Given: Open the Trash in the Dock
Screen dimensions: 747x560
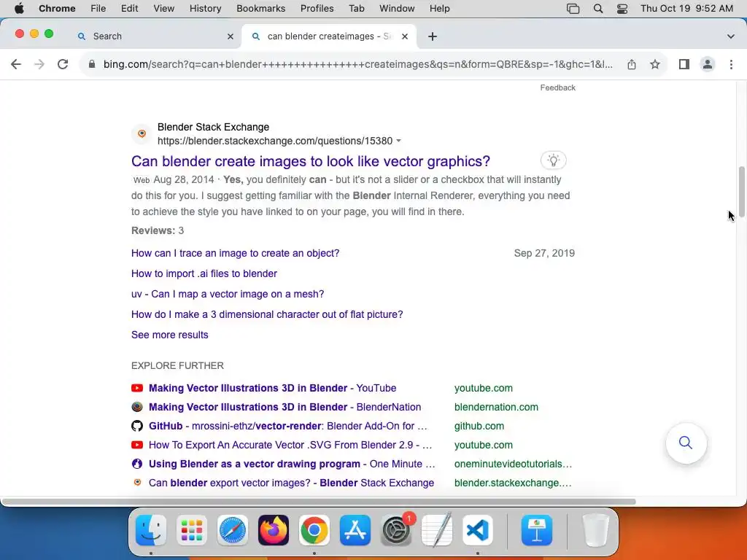Looking at the screenshot, I should tap(595, 530).
